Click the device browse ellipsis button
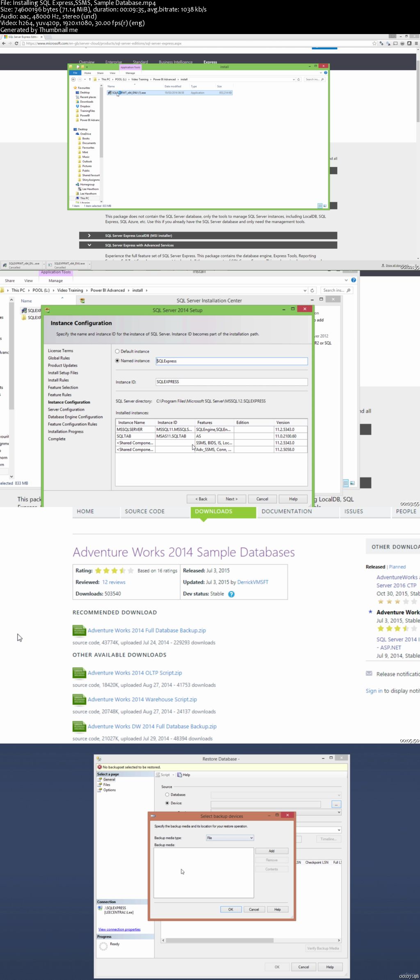The height and width of the screenshot is (980, 420). coord(336,804)
